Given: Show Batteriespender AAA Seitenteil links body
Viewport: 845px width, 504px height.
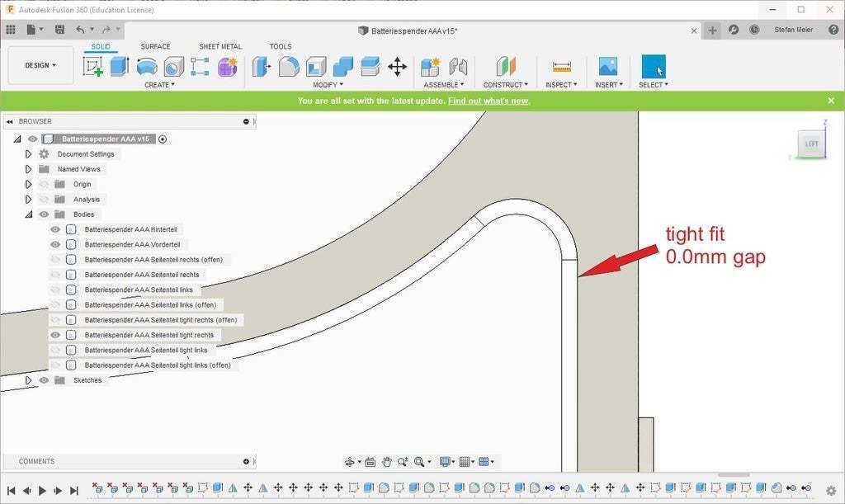Looking at the screenshot, I should coord(55,290).
